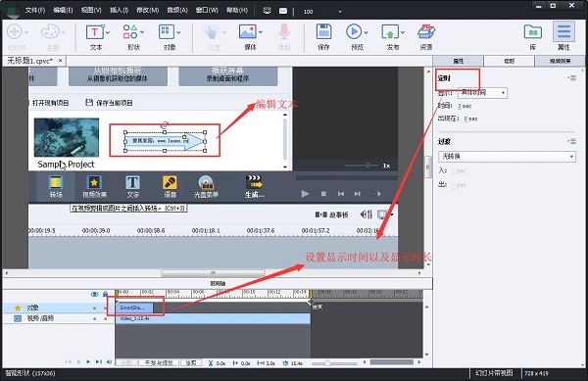Image resolution: width=588 pixels, height=381 pixels.
Task: Preview the project with the play circle icon
Action: pyautogui.click(x=354, y=32)
